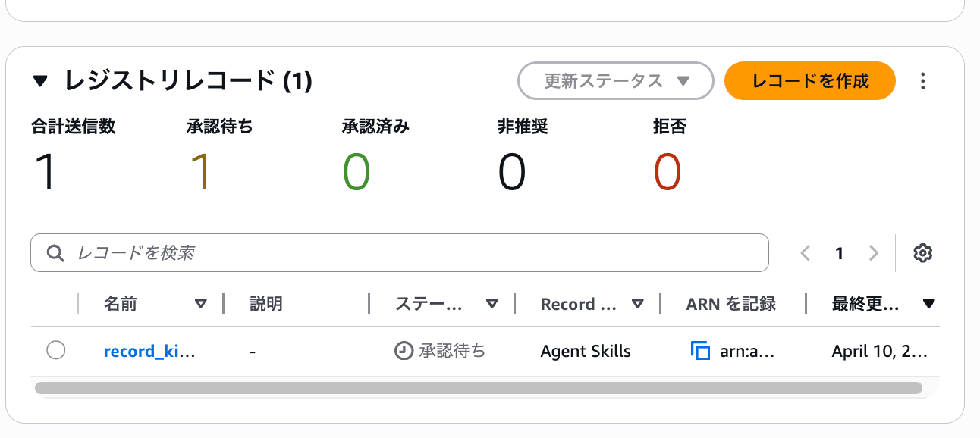
Task: Sort by ステータス column arrow
Action: click(x=492, y=304)
